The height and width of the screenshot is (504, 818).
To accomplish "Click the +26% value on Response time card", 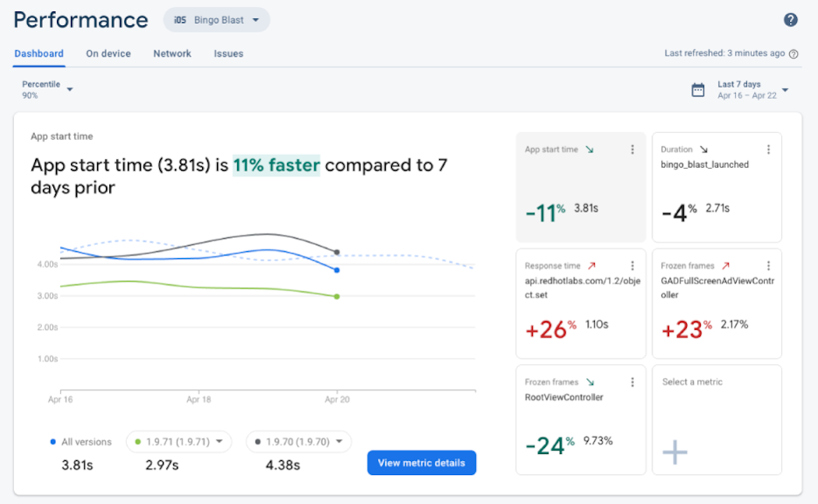I will coord(551,330).
